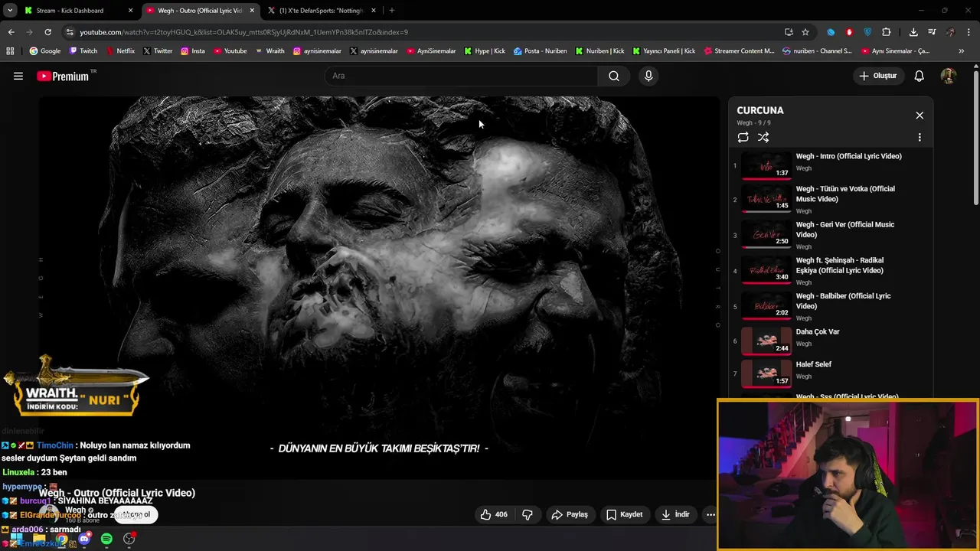The height and width of the screenshot is (551, 980).
Task: Go back with the browser back arrow
Action: 11,32
